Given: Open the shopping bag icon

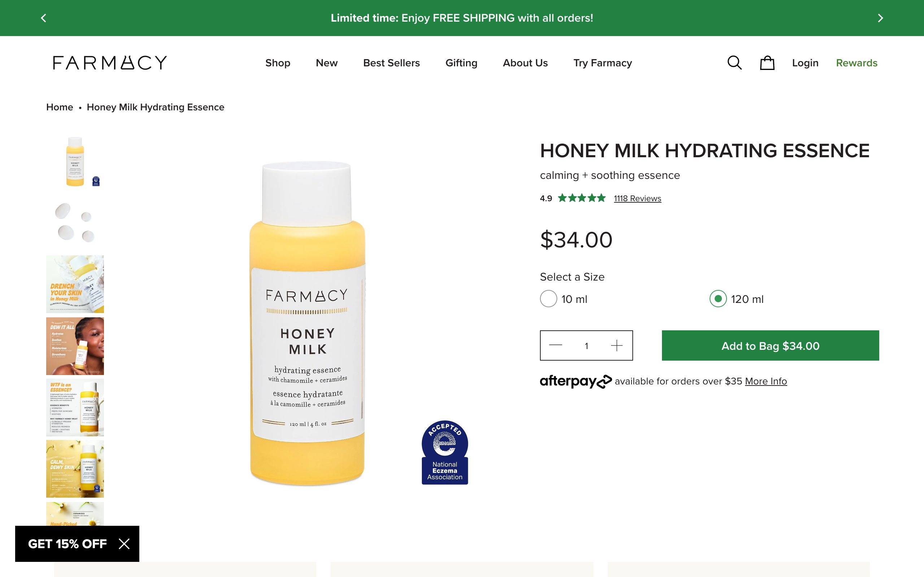Looking at the screenshot, I should point(767,63).
